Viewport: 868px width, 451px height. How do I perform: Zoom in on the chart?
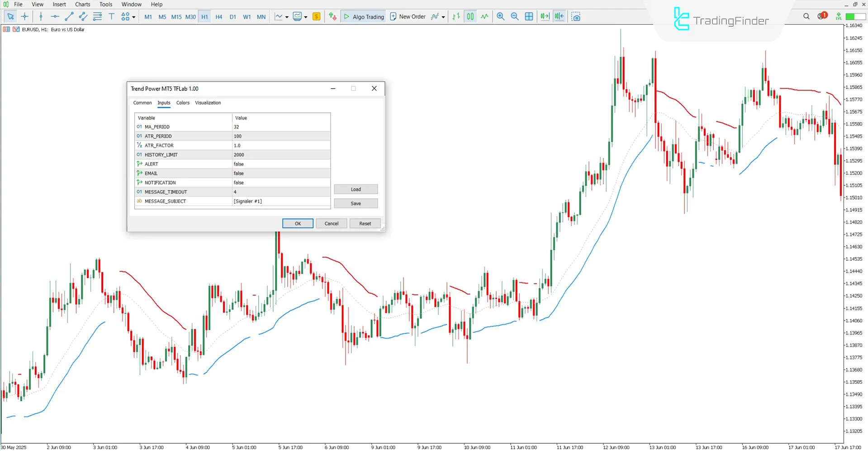(x=500, y=16)
